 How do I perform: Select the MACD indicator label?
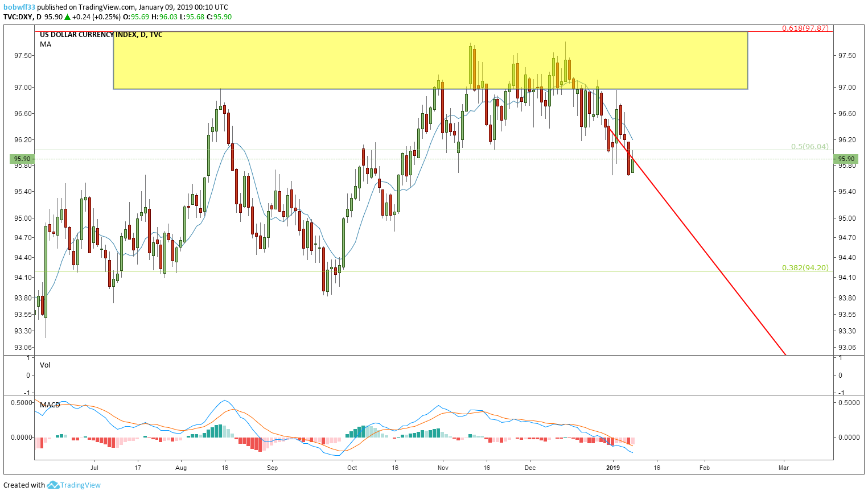50,405
